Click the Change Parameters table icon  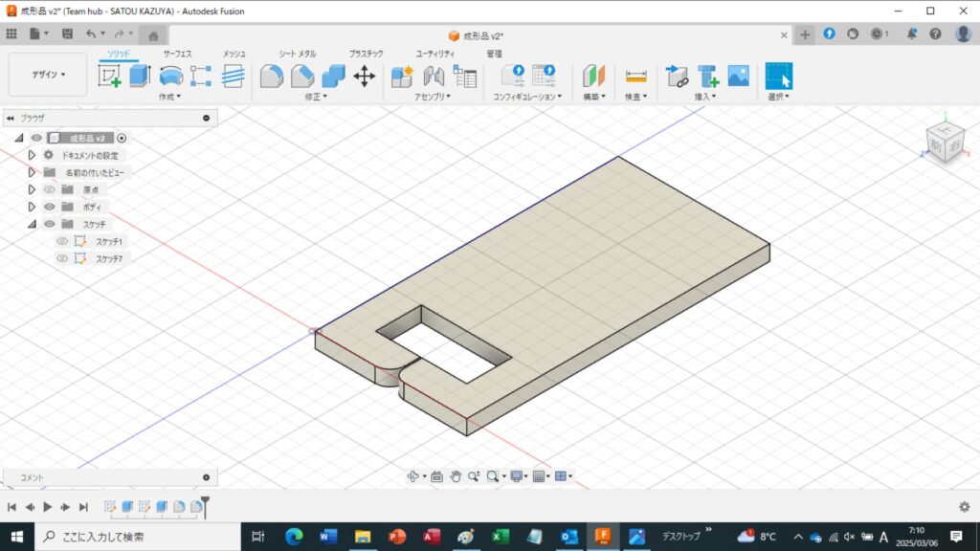tap(465, 77)
